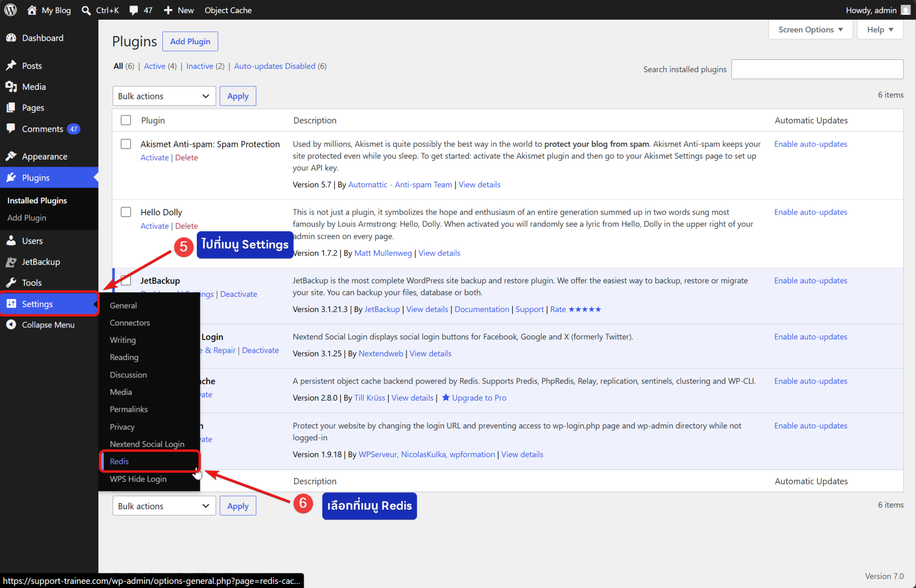The width and height of the screenshot is (916, 588).
Task: Activate the Akismet Anti-spam plugin
Action: 155,157
